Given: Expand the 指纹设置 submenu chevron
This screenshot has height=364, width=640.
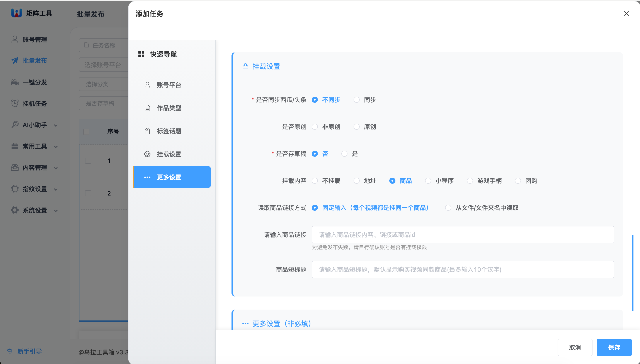Looking at the screenshot, I should click(x=56, y=189).
